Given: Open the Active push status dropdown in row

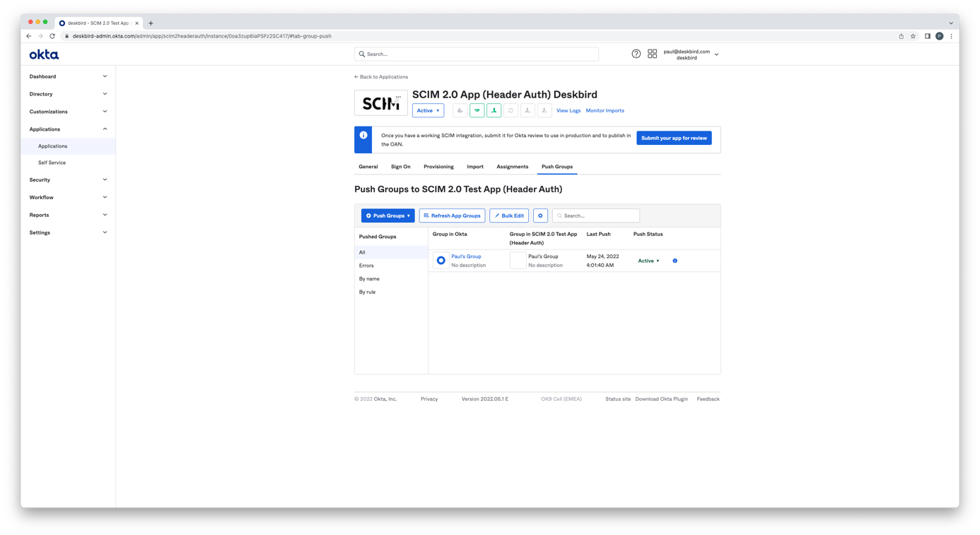Looking at the screenshot, I should point(648,261).
